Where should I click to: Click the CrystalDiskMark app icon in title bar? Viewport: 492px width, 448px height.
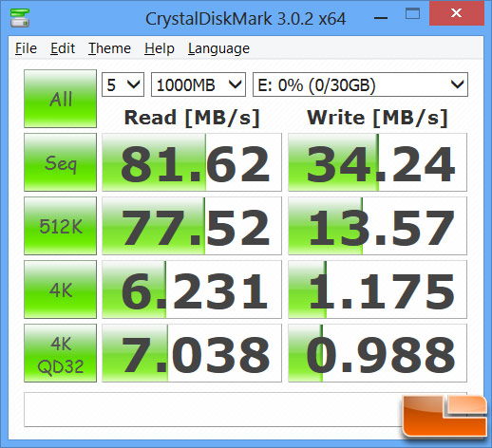[20, 18]
